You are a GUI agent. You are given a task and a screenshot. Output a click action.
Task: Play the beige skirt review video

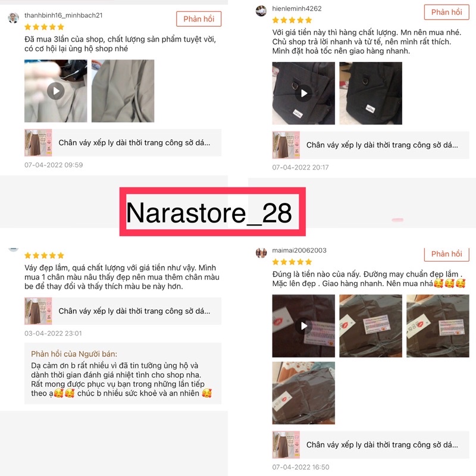pos(55,91)
